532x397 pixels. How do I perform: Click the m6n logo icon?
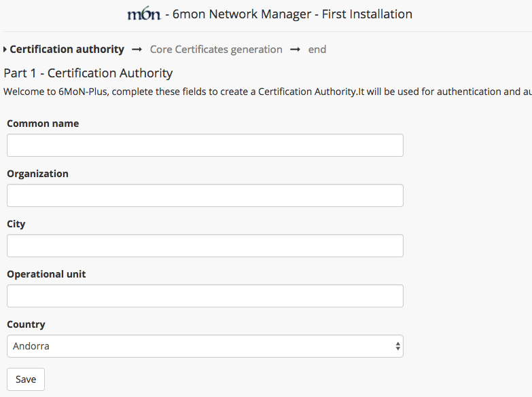[x=144, y=13]
